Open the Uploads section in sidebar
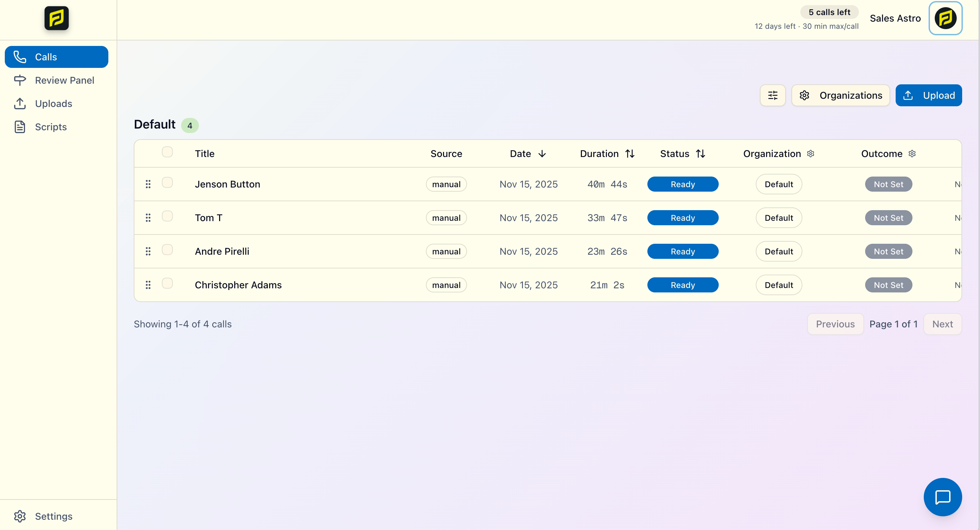 tap(20, 104)
